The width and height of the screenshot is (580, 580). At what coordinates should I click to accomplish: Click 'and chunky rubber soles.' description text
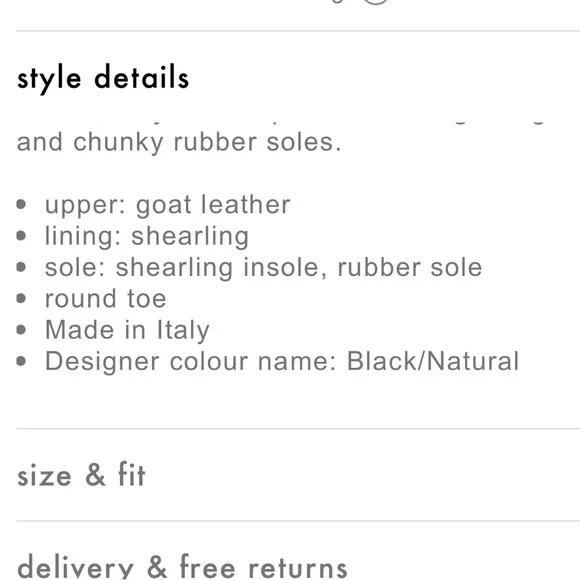click(179, 142)
